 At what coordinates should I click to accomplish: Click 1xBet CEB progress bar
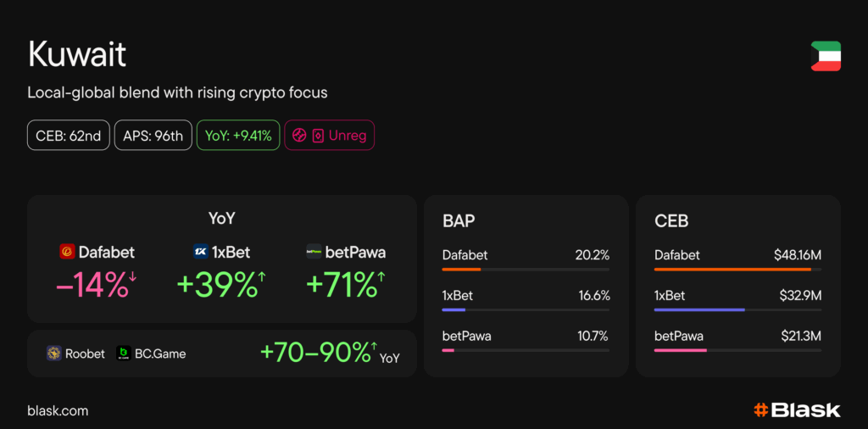[x=737, y=309]
